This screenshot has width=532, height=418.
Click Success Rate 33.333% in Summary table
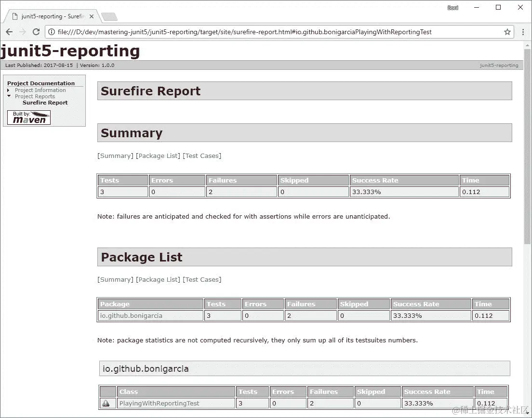(x=404, y=192)
